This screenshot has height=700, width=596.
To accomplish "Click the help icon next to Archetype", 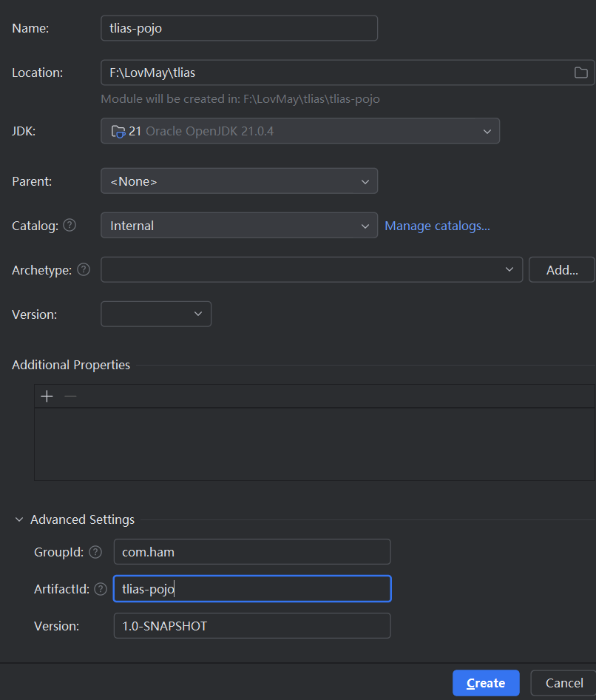I will (x=84, y=270).
